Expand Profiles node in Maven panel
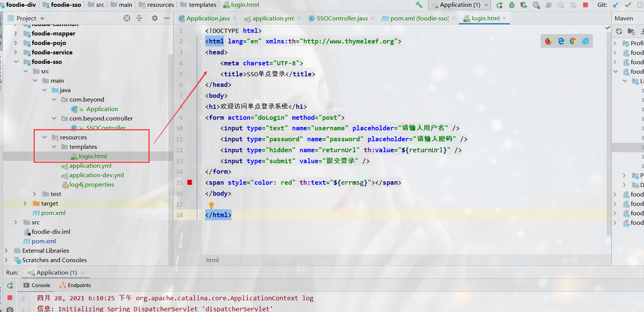The image size is (644, 312). [x=615, y=43]
